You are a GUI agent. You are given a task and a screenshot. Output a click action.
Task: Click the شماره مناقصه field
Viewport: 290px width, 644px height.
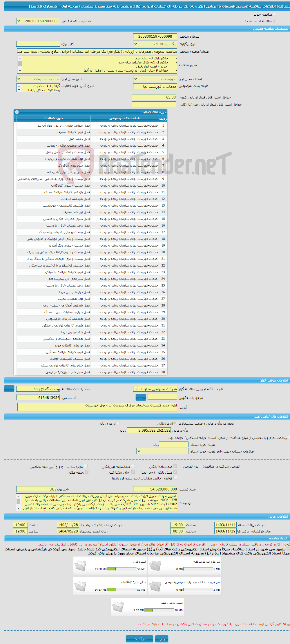[x=155, y=36]
